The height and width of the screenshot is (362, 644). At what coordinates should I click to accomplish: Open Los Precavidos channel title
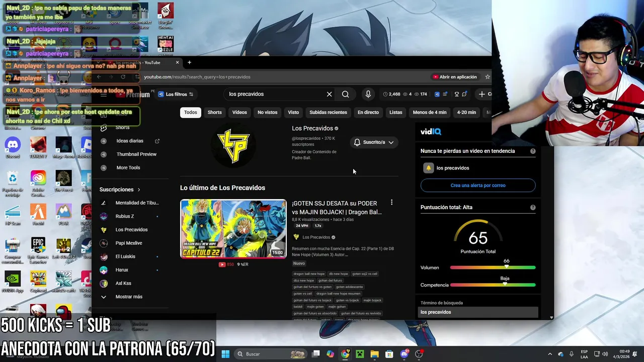312,128
